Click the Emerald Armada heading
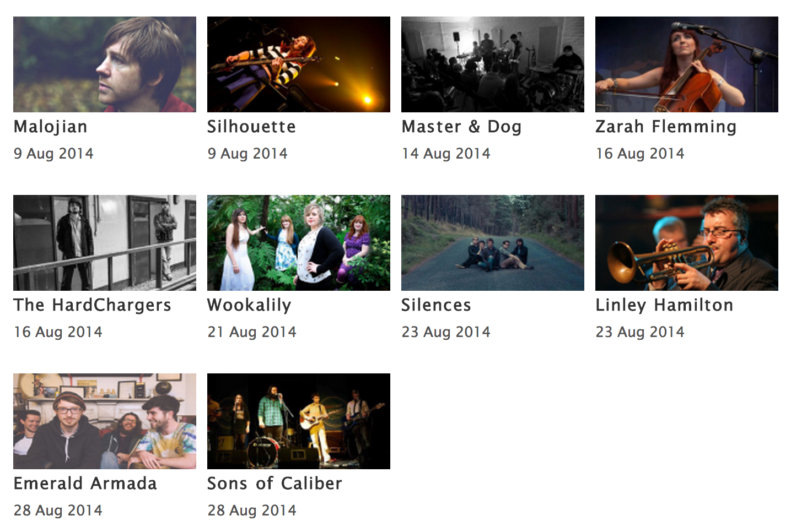This screenshot has width=807, height=532. point(85,484)
